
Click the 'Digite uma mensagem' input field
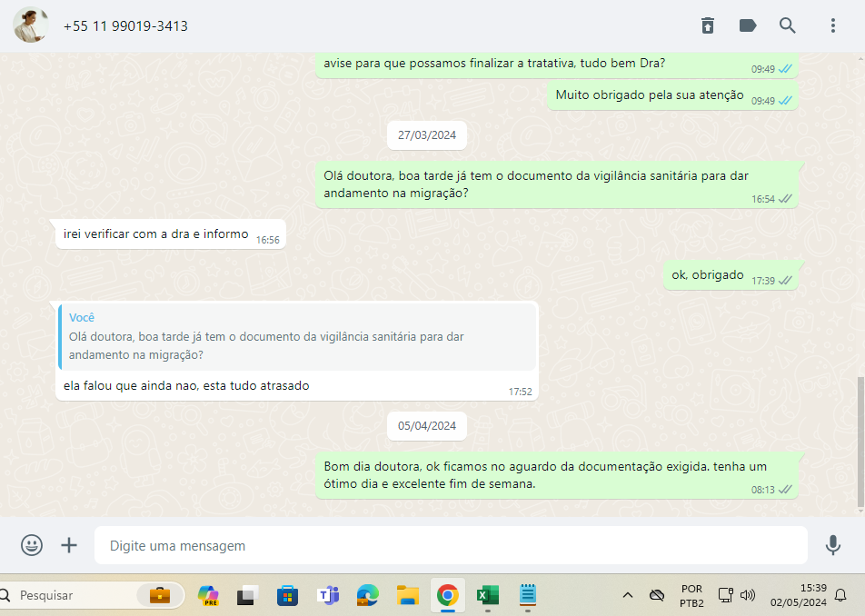click(x=450, y=546)
